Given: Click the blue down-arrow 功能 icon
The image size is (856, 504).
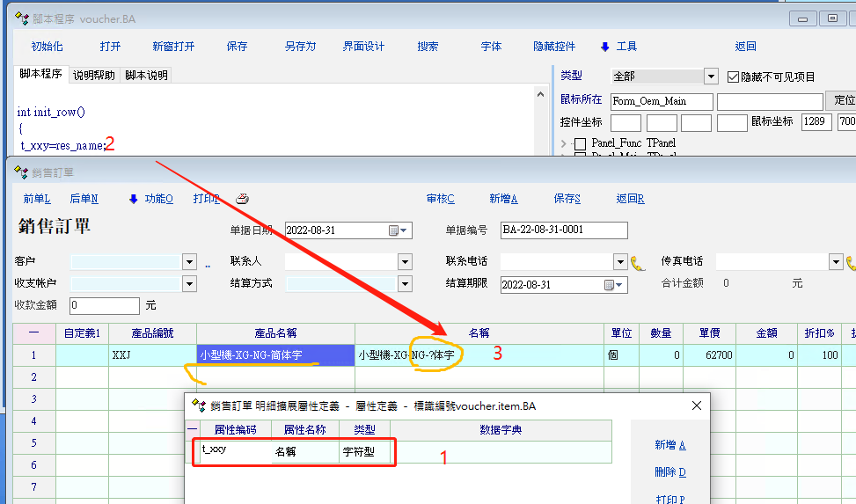Looking at the screenshot, I should [x=133, y=199].
